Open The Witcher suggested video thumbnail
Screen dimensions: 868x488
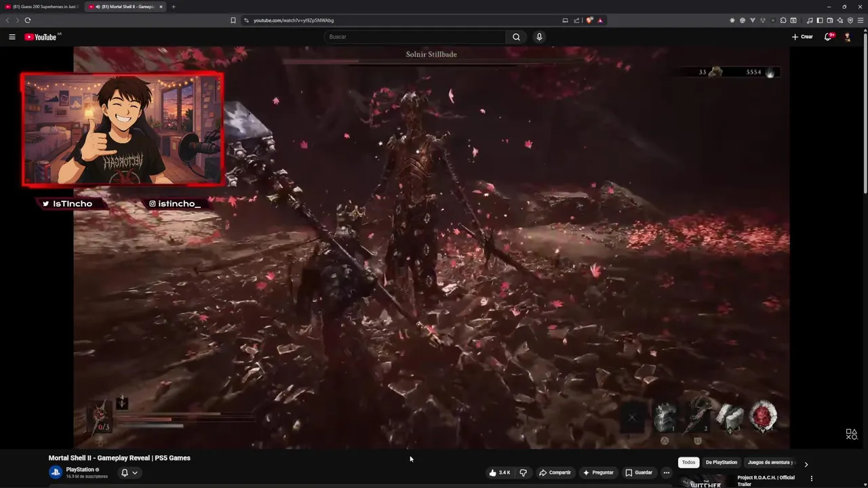click(x=705, y=482)
